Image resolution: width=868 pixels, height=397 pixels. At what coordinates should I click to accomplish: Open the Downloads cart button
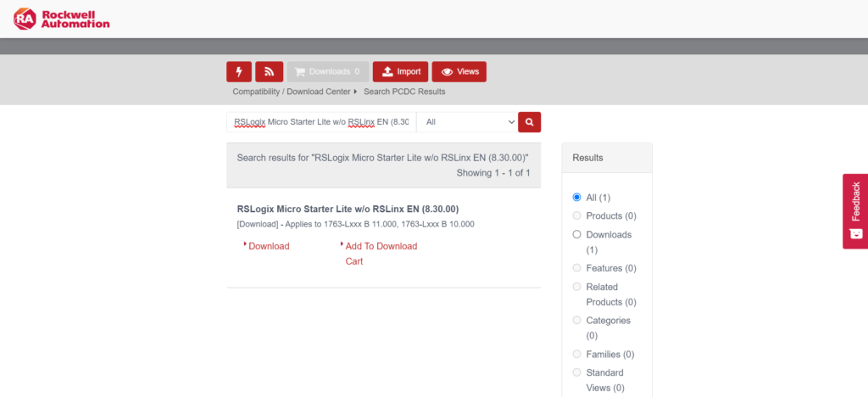[x=328, y=71]
